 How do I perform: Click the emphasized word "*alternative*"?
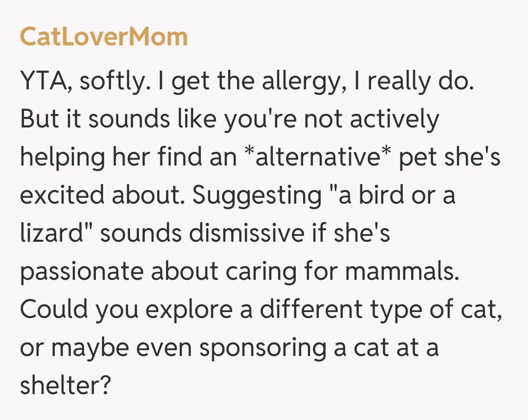click(318, 157)
